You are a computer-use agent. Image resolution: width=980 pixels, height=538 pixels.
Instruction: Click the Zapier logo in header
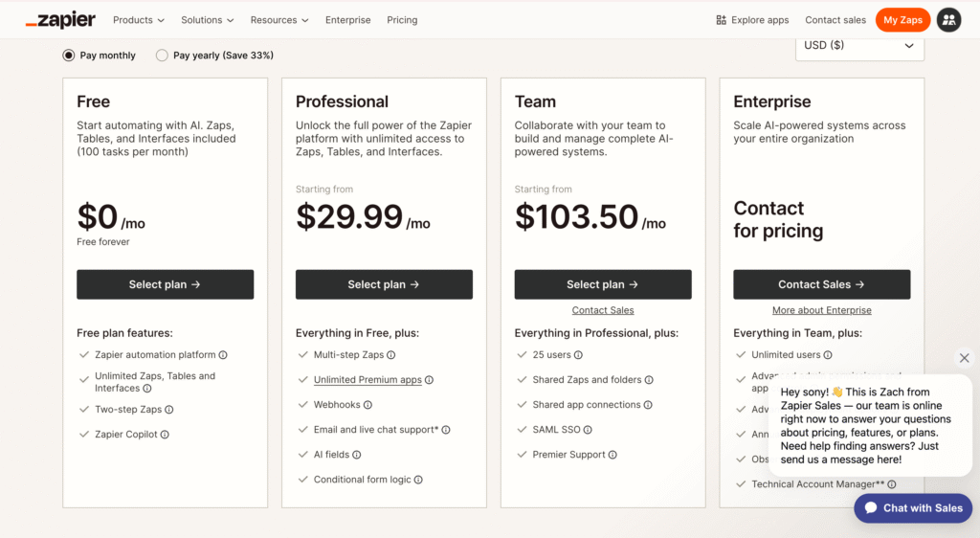click(60, 20)
